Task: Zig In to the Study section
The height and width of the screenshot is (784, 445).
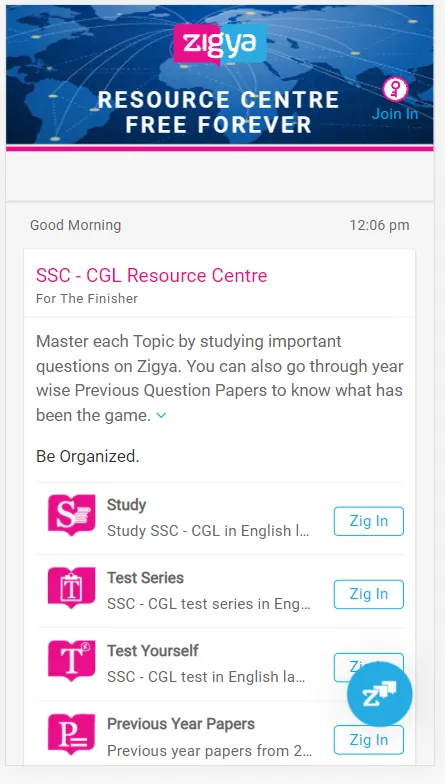Action: pos(368,521)
